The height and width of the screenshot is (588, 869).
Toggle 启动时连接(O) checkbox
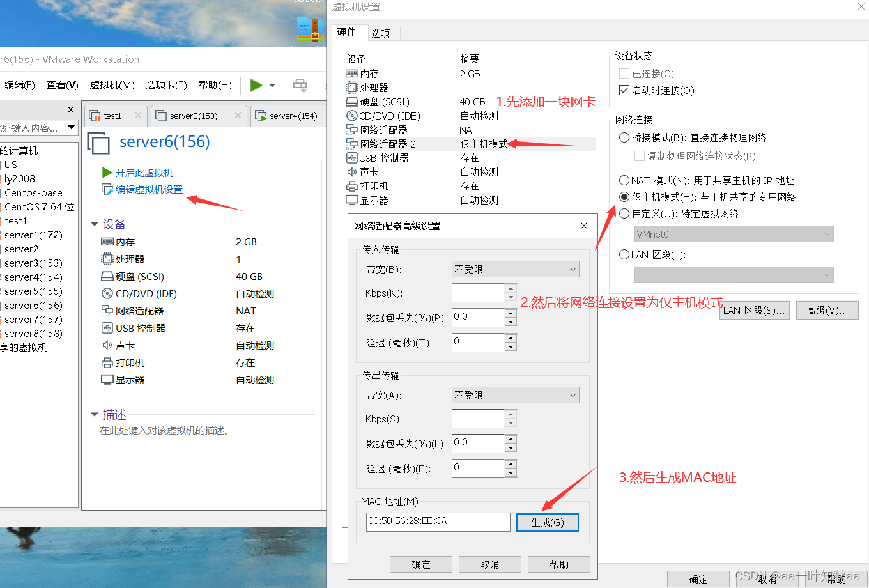pyautogui.click(x=624, y=90)
